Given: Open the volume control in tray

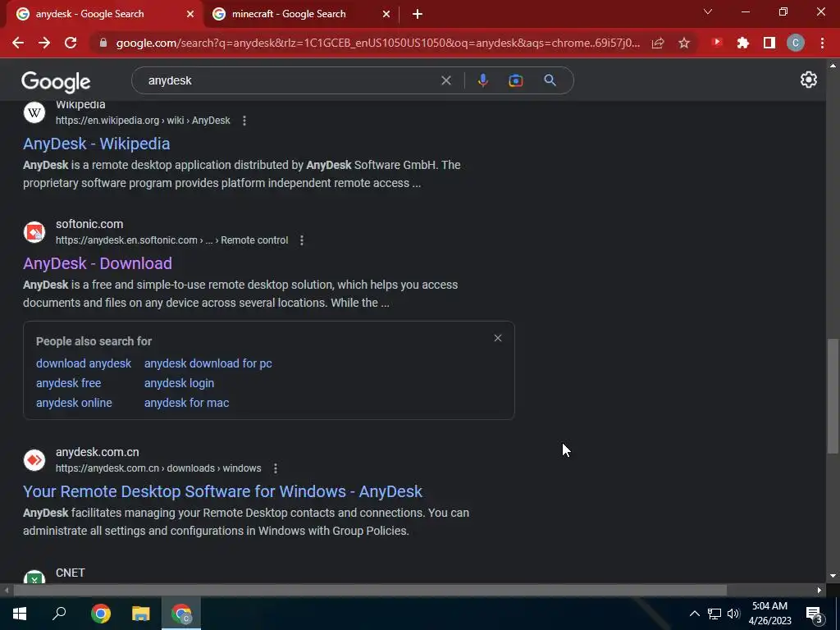Looking at the screenshot, I should 733,614.
